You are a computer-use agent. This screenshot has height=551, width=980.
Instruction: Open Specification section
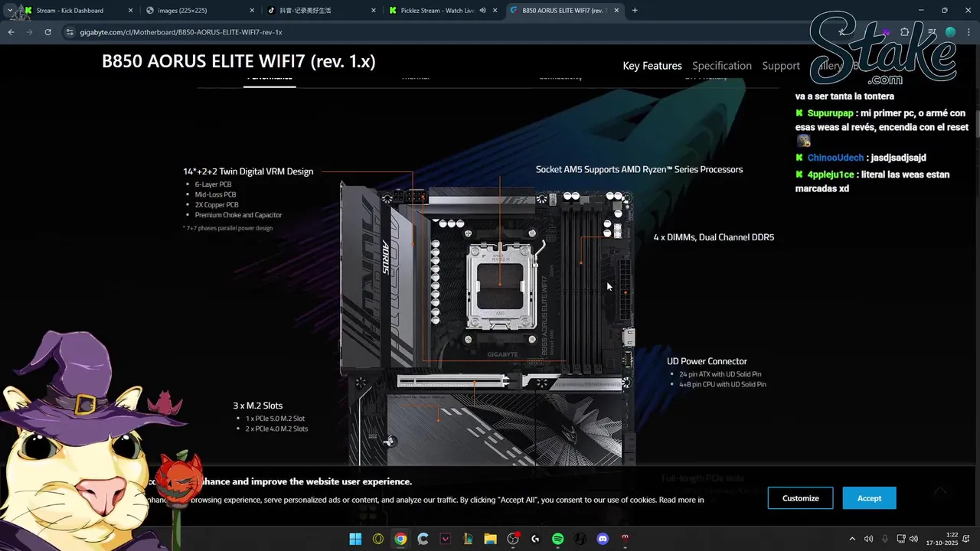click(722, 66)
